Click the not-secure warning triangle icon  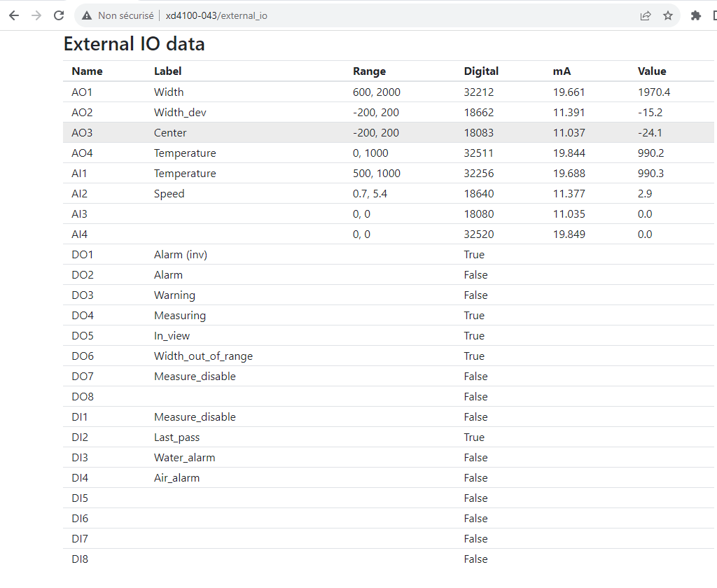pos(87,15)
